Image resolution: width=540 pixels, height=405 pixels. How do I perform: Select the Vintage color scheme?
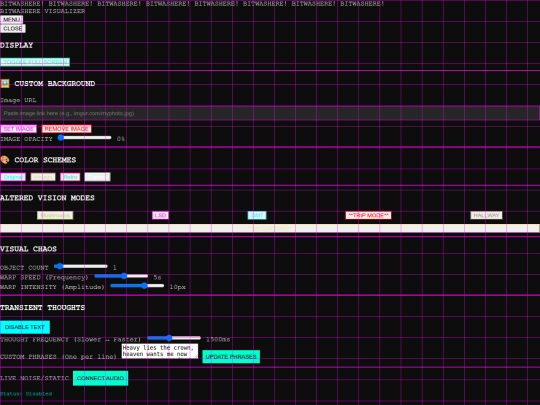pos(43,177)
